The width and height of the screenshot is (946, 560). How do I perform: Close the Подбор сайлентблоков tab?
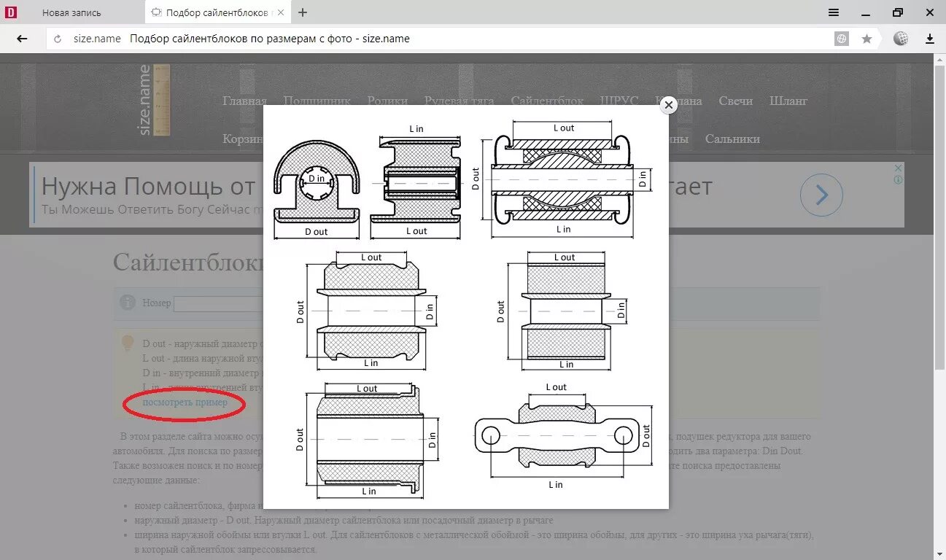pyautogui.click(x=281, y=12)
